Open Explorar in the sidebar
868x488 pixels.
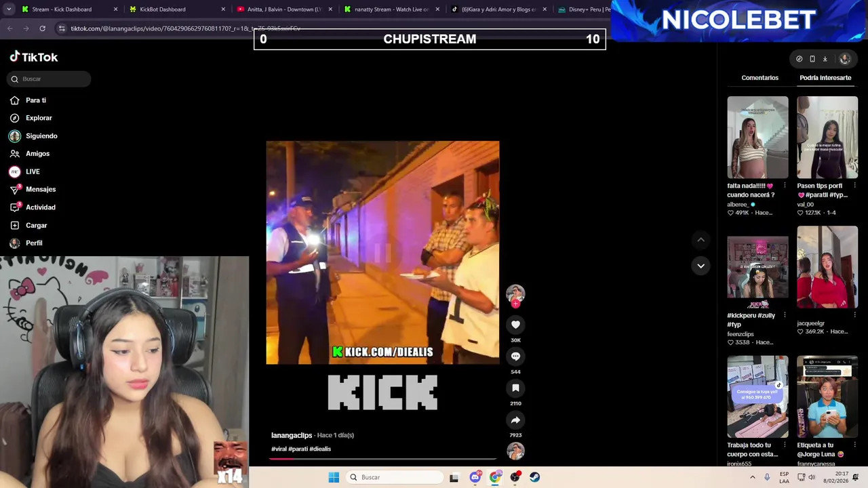[x=31, y=118]
